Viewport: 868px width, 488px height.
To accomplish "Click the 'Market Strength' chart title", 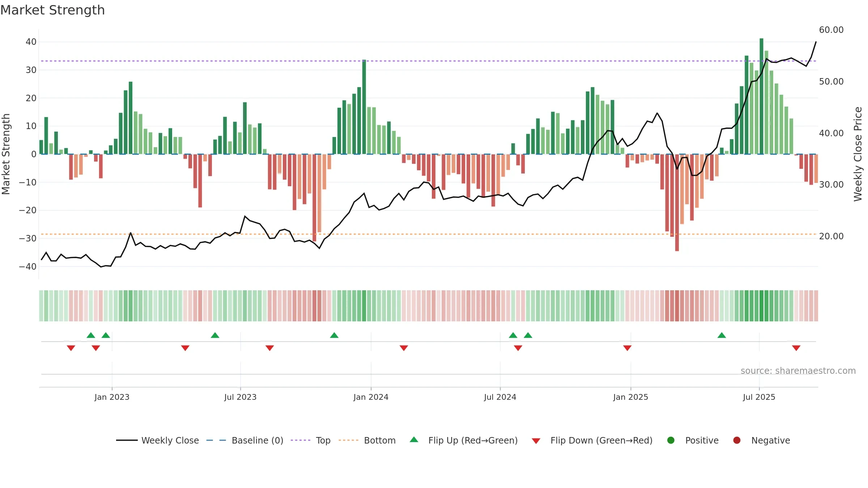I will [53, 10].
